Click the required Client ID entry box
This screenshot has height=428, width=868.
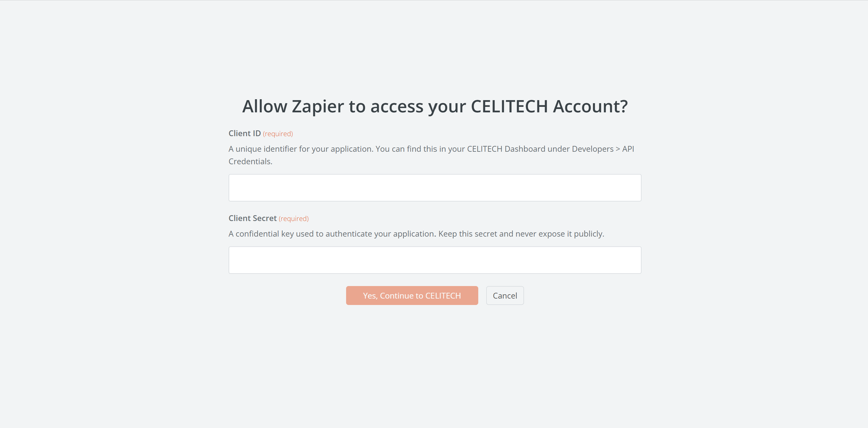click(435, 187)
